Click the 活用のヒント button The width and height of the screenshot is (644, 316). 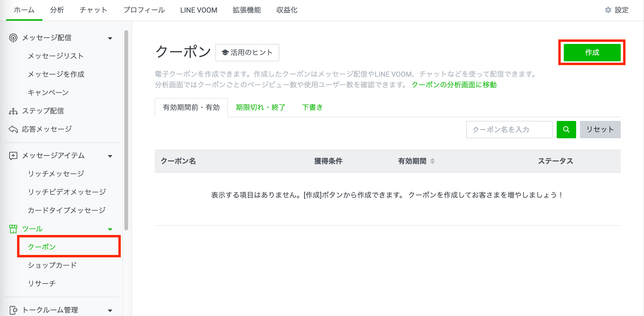[x=247, y=53]
